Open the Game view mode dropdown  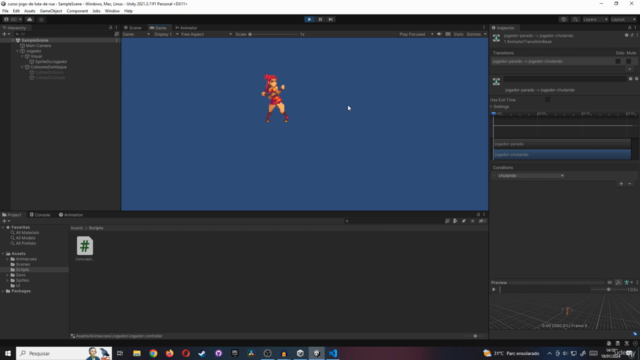(136, 34)
